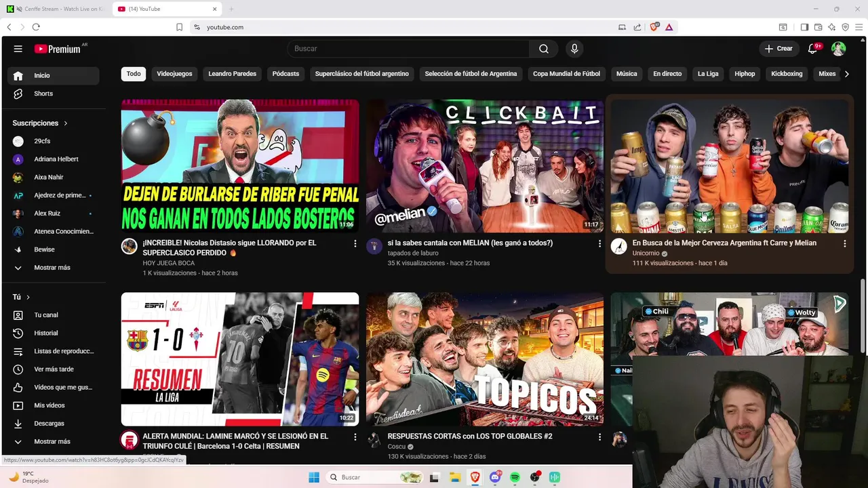Click the Crear button
The width and height of the screenshot is (868, 488).
tap(778, 49)
